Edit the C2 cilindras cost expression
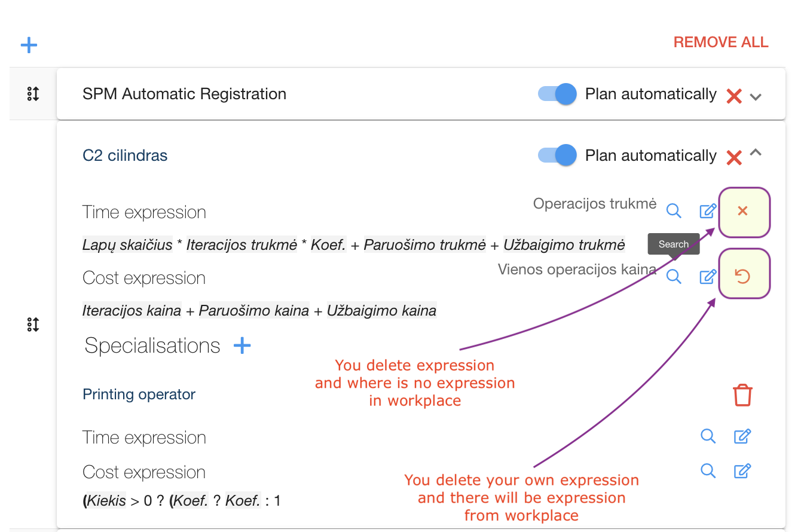807x532 pixels. [708, 277]
